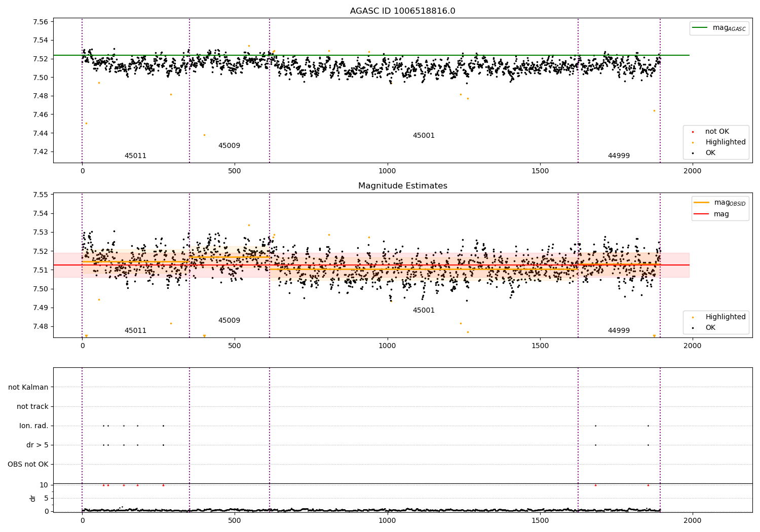The image size is (760, 532).
Task: Click the 'dr' y-axis label
Action: [33, 498]
